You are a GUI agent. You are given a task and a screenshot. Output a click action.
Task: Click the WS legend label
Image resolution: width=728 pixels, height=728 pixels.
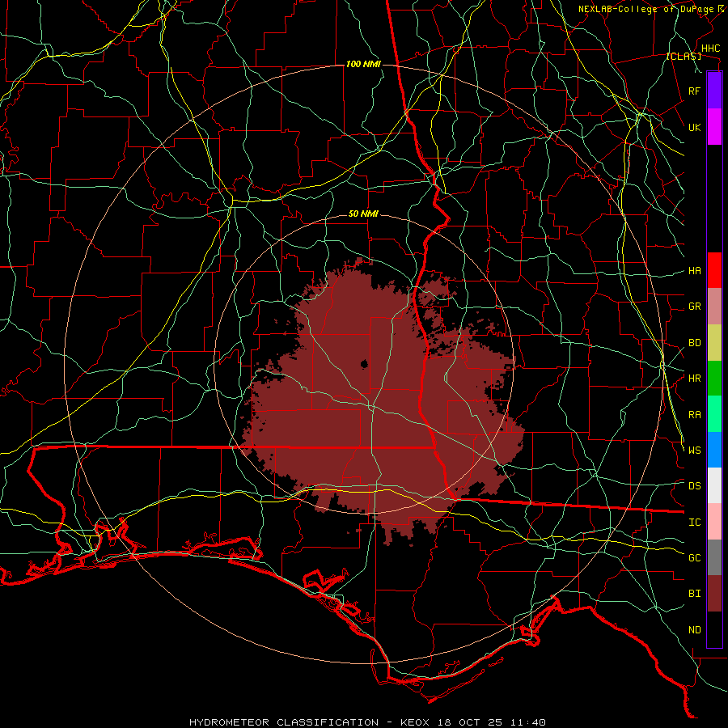(x=694, y=450)
